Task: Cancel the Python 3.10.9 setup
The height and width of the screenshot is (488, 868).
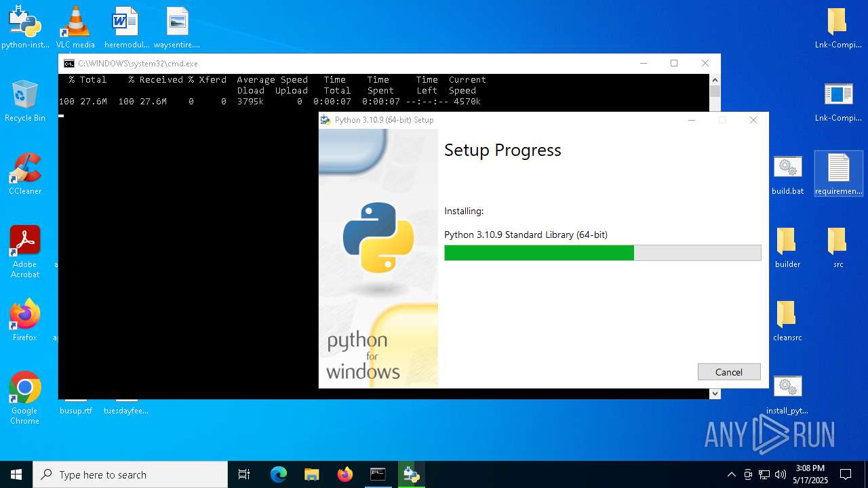Action: tap(729, 372)
